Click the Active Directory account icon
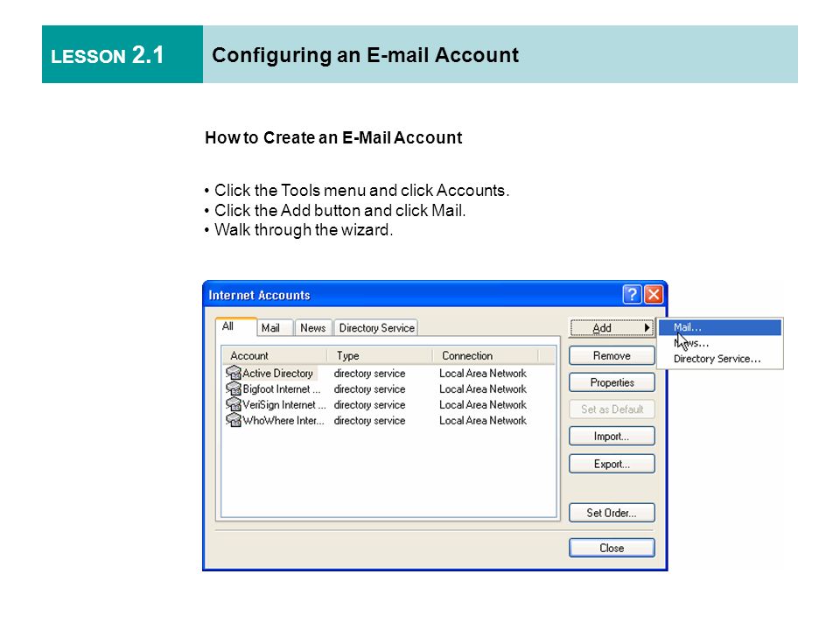Screen dimensions: 840x630 (234, 373)
